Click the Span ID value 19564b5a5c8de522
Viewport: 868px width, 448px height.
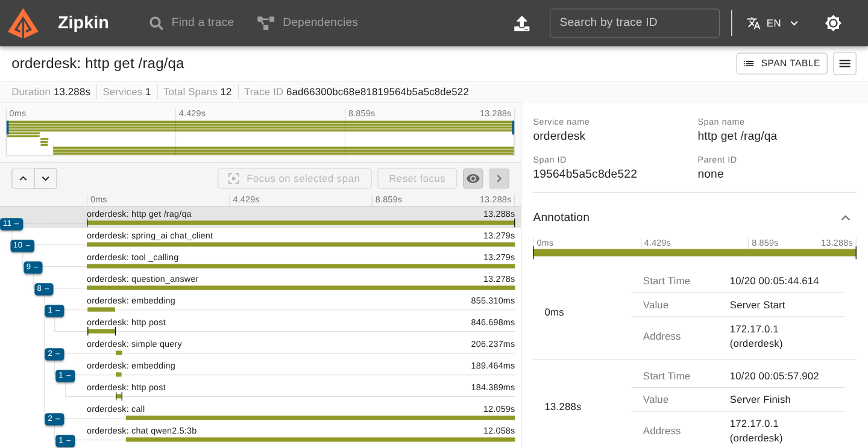[x=585, y=174]
